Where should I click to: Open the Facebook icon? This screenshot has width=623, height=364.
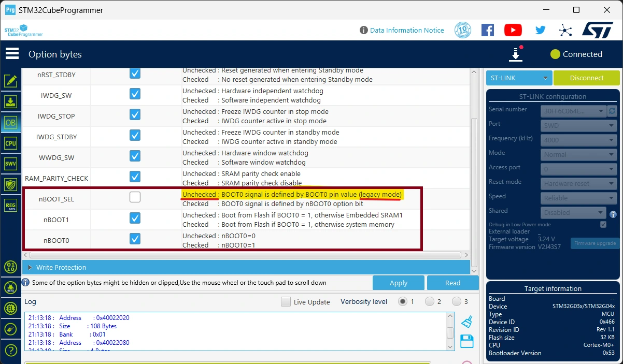[x=488, y=30]
